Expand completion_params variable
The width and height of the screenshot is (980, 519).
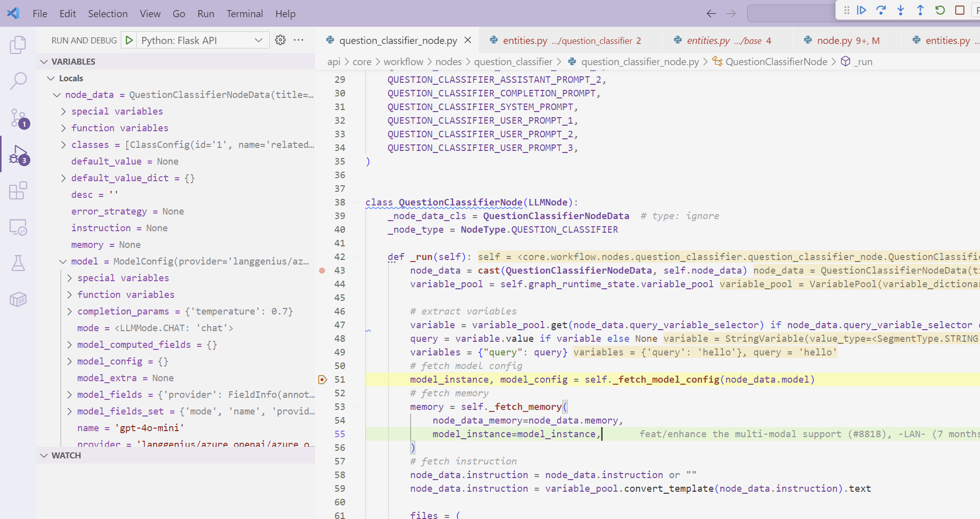click(x=69, y=312)
